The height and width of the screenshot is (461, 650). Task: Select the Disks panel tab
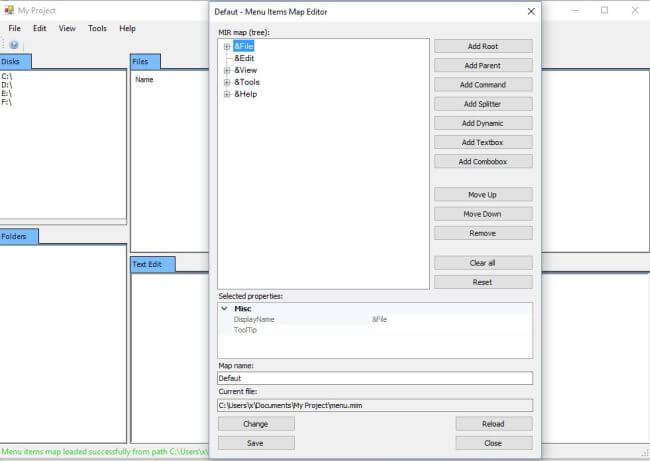15,61
